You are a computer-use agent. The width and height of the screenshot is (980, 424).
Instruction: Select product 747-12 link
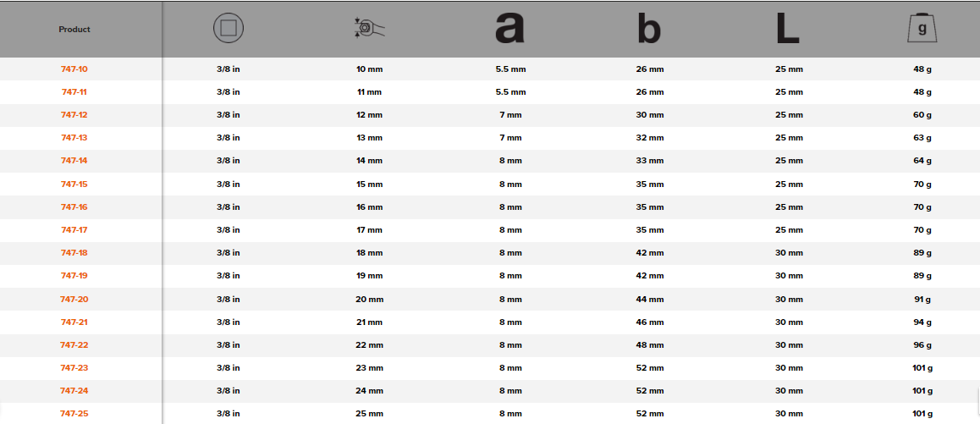[x=74, y=115]
